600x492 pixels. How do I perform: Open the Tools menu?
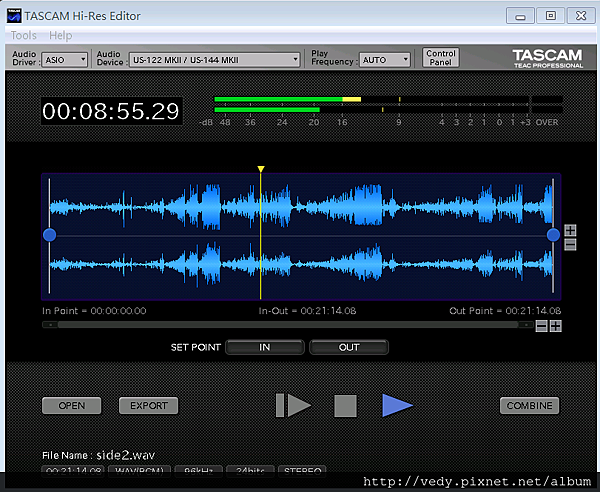pyautogui.click(x=23, y=36)
